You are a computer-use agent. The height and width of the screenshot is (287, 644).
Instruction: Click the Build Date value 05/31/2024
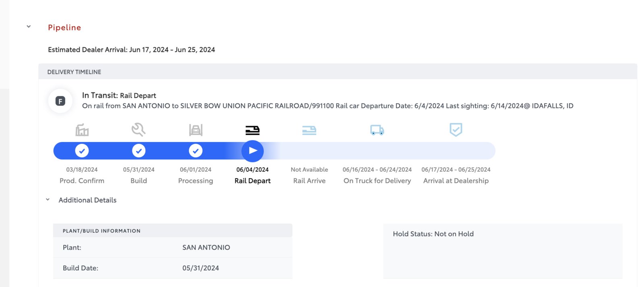point(201,268)
